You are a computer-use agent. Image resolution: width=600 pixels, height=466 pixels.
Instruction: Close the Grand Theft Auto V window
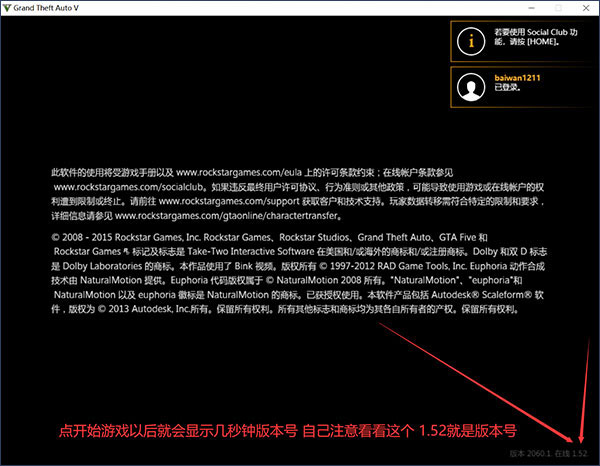586,8
